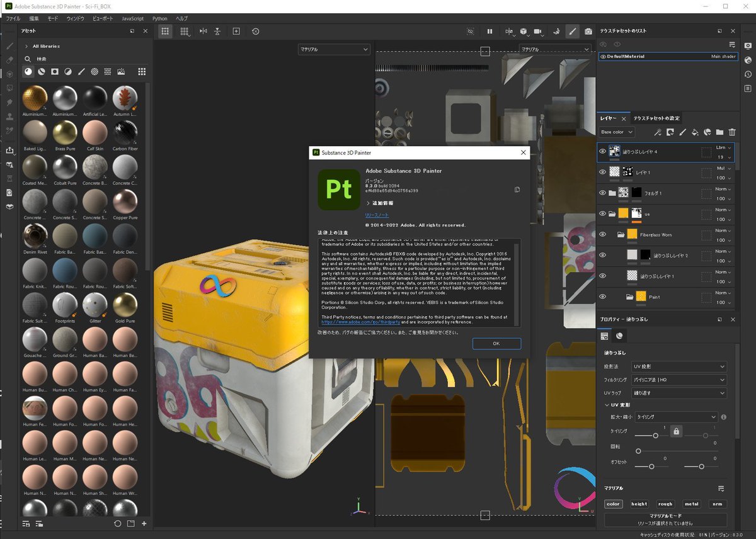
Task: Add effect with magic wand icon in Layers
Action: [x=657, y=132]
